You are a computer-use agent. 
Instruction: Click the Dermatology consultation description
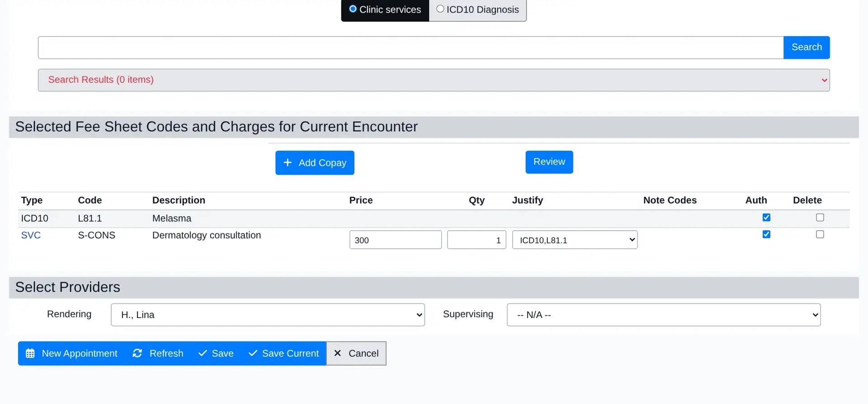pyautogui.click(x=207, y=235)
